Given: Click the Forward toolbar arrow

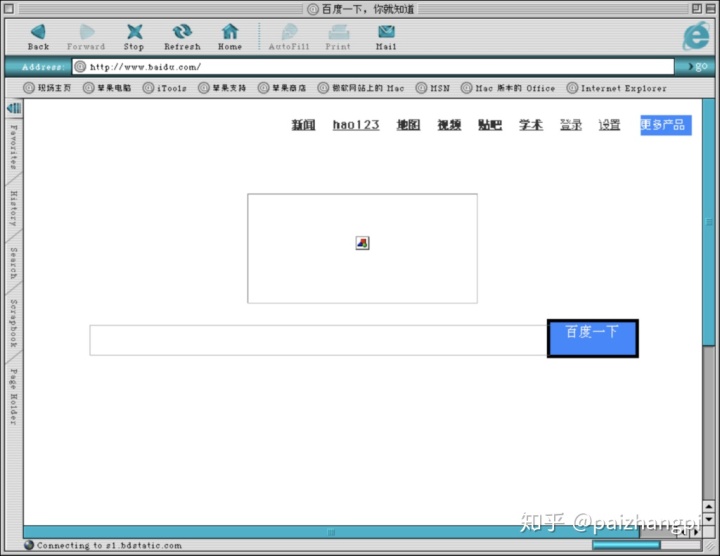Looking at the screenshot, I should [x=86, y=37].
